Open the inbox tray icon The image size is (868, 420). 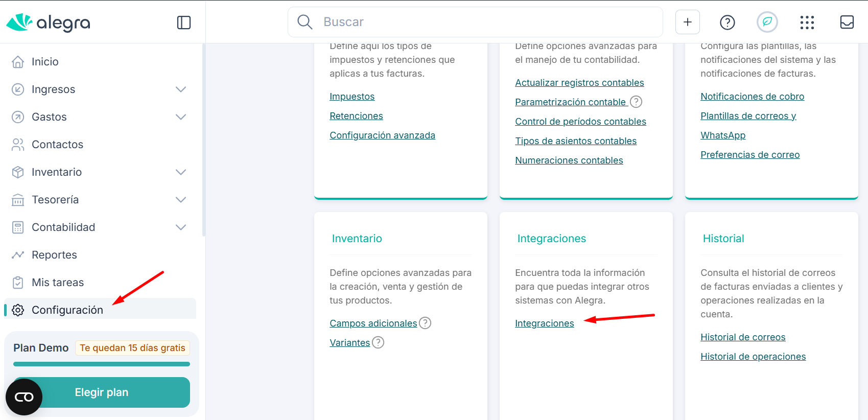pyautogui.click(x=847, y=22)
